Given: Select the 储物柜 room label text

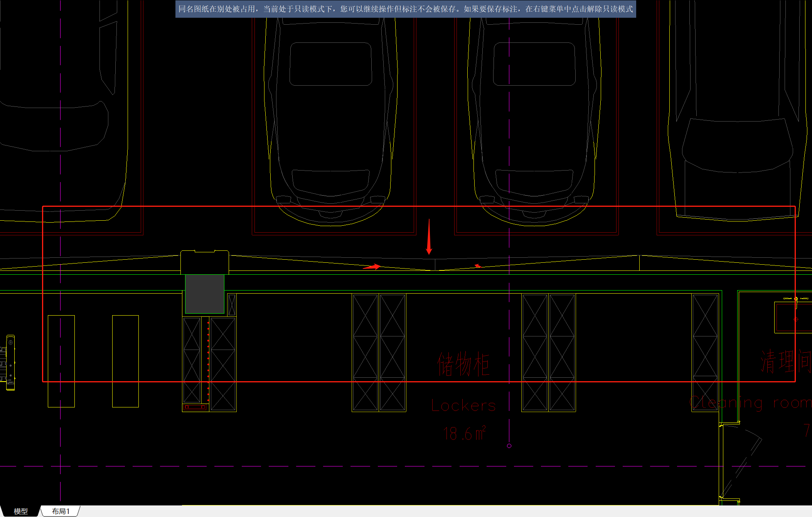Looking at the screenshot, I should pos(463,364).
